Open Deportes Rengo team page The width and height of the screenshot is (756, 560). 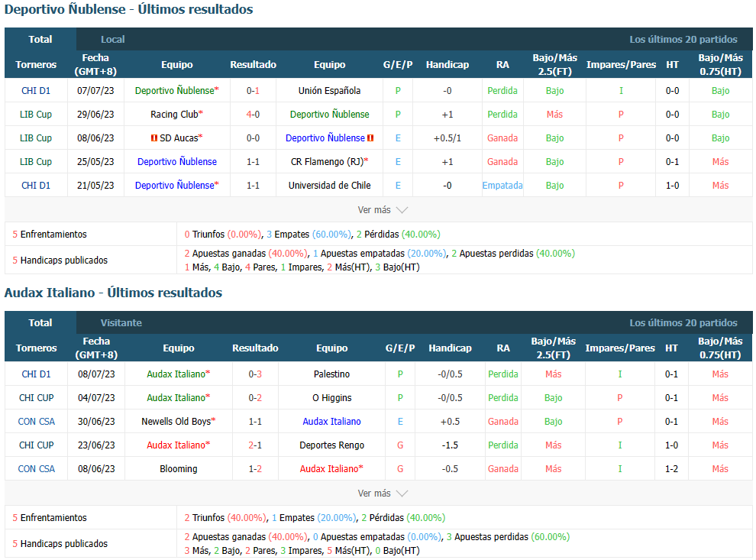coord(331,445)
